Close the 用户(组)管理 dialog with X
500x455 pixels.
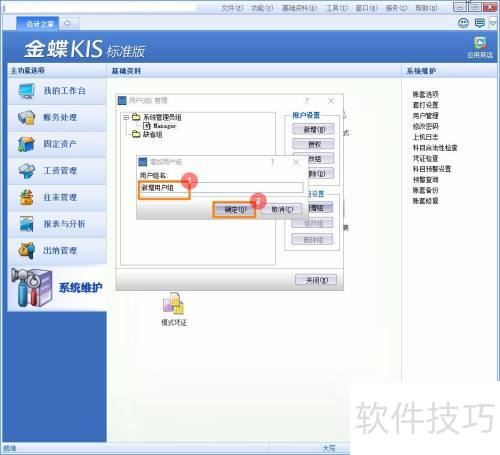(331, 100)
